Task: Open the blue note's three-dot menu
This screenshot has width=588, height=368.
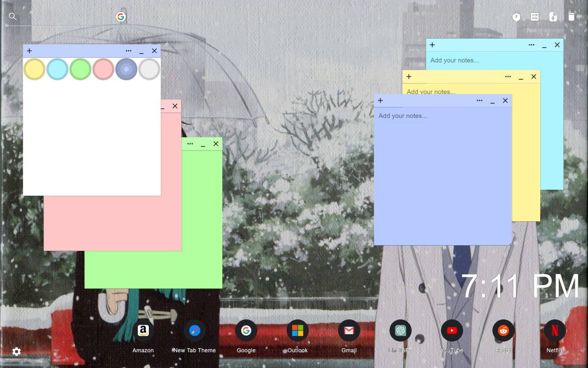Action: click(x=480, y=101)
